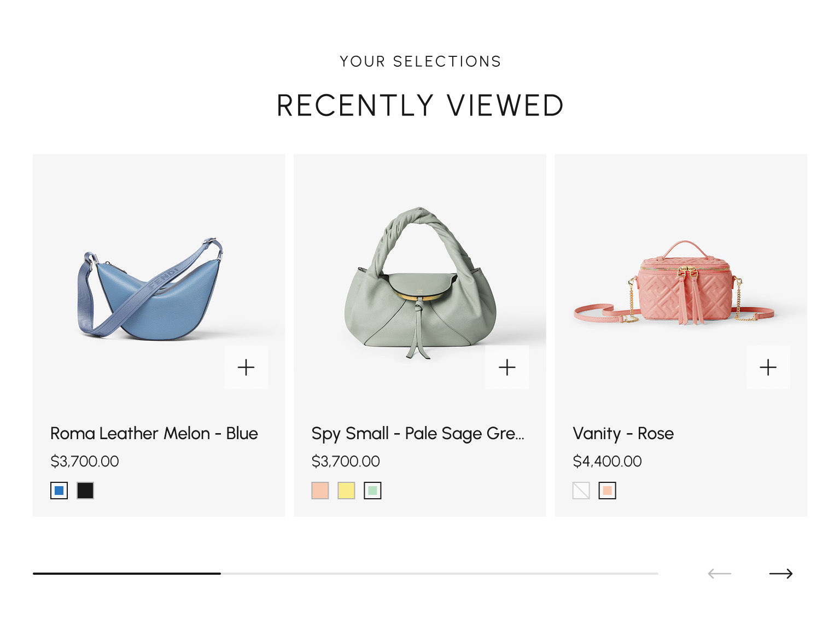Viewport: 840px width, 630px height.
Task: Click the previous left arrow icon
Action: (719, 574)
